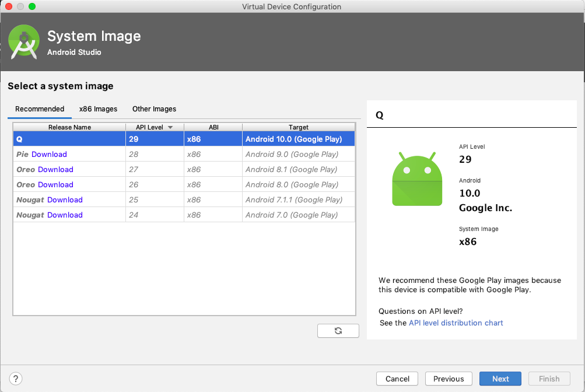
Task: Open help via the question mark icon
Action: [x=16, y=379]
